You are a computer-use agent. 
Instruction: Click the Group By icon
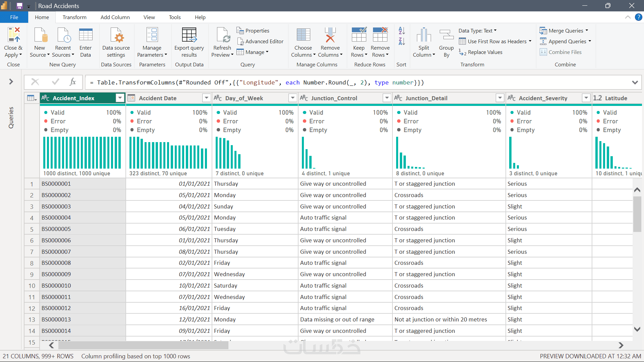(x=446, y=35)
